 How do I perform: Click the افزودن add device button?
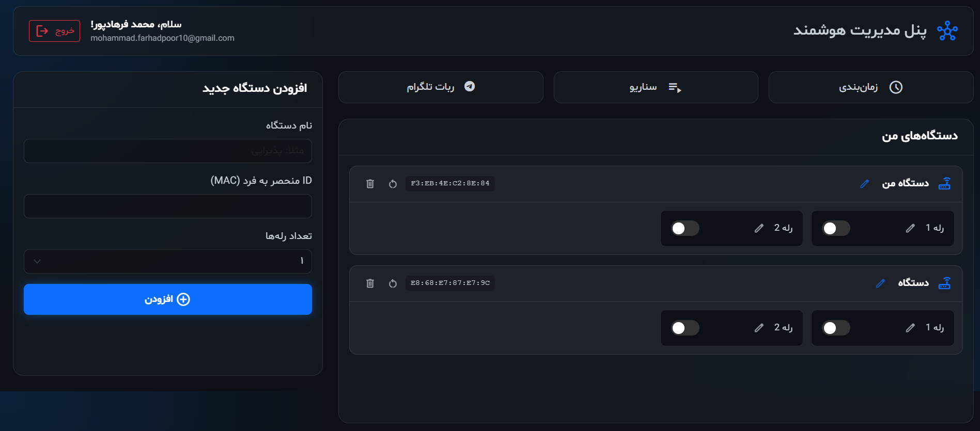(x=168, y=299)
